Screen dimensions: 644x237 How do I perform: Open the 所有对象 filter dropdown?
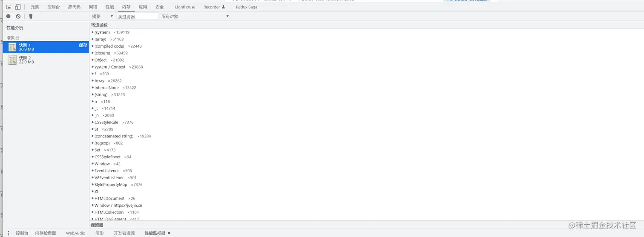[195, 16]
